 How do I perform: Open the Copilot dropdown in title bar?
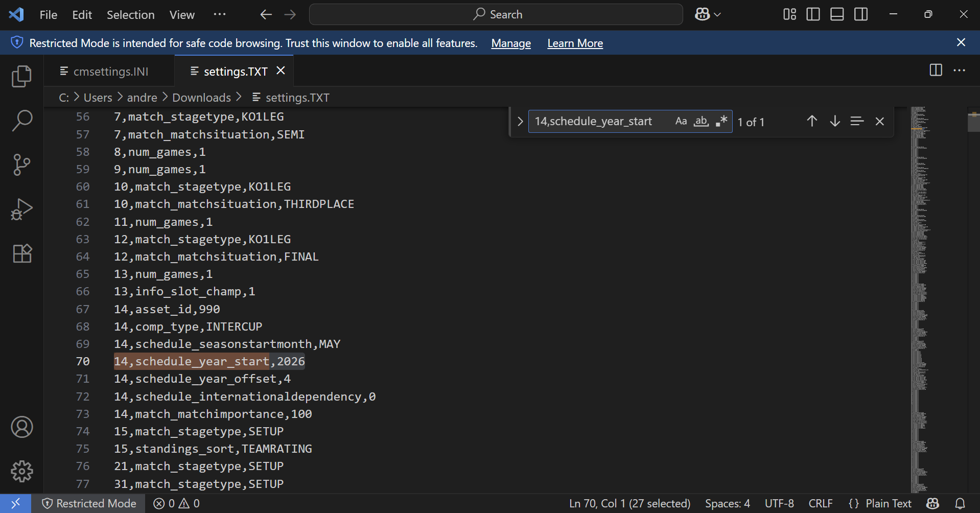tap(708, 14)
